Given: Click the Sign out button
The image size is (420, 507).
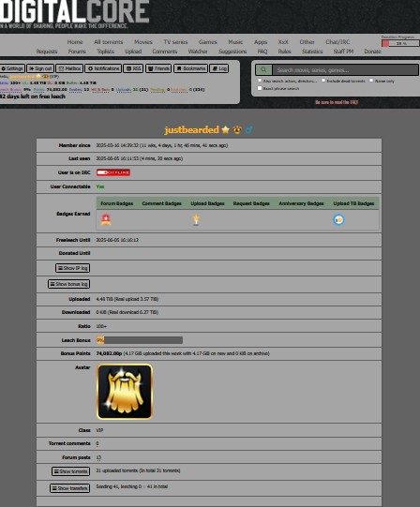Looking at the screenshot, I should tap(40, 68).
